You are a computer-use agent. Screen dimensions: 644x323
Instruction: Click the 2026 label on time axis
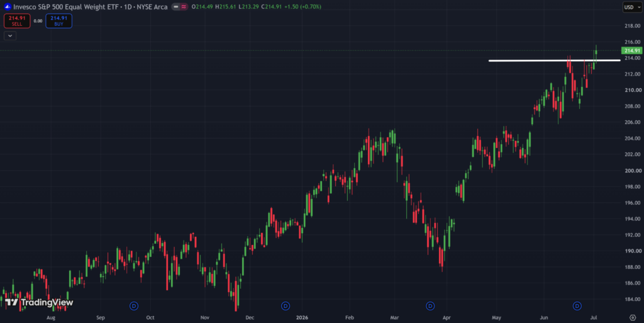tap(302, 318)
